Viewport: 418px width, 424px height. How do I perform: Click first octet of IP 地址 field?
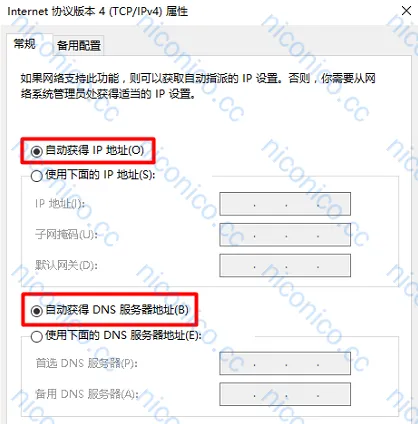pos(237,204)
